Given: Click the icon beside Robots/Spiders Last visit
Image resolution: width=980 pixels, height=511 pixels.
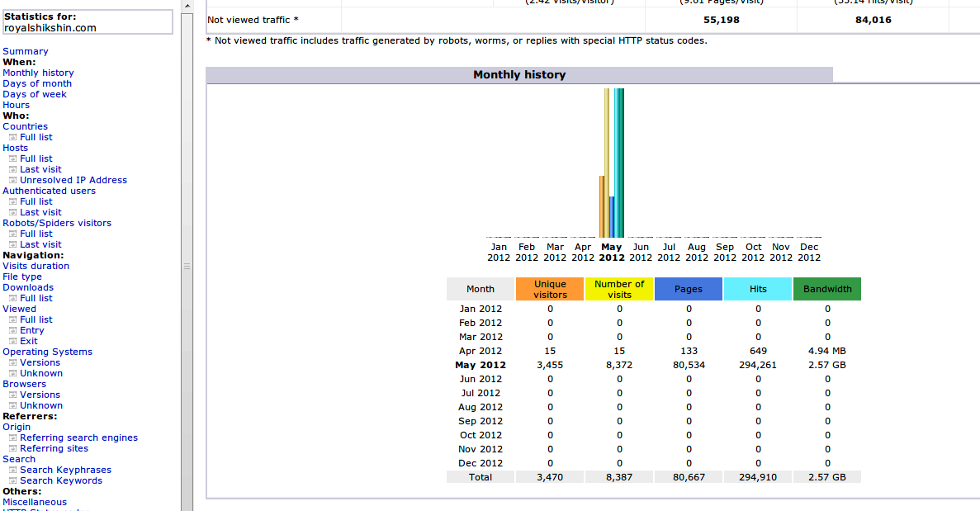Looking at the screenshot, I should [x=12, y=244].
